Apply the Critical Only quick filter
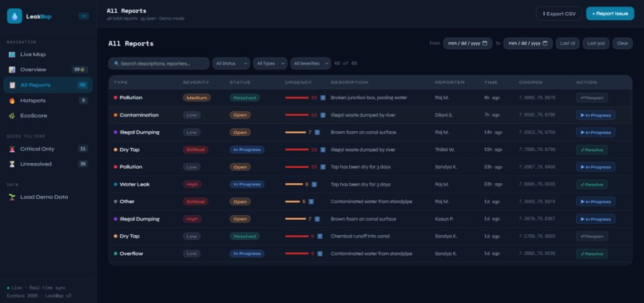 (x=48, y=149)
